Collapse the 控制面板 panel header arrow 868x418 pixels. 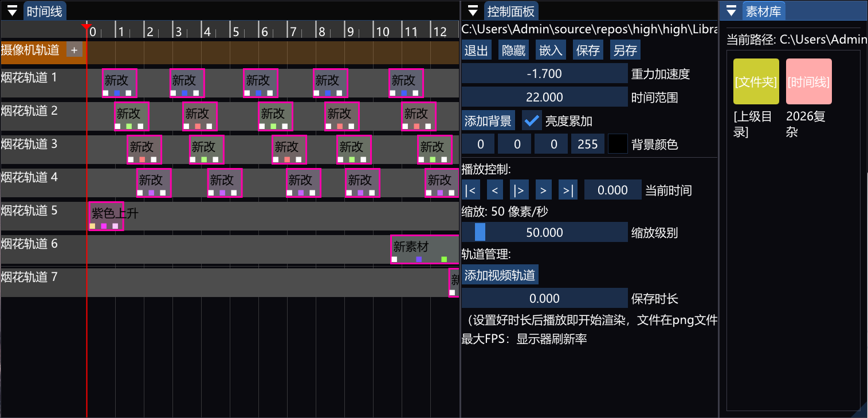tap(472, 10)
